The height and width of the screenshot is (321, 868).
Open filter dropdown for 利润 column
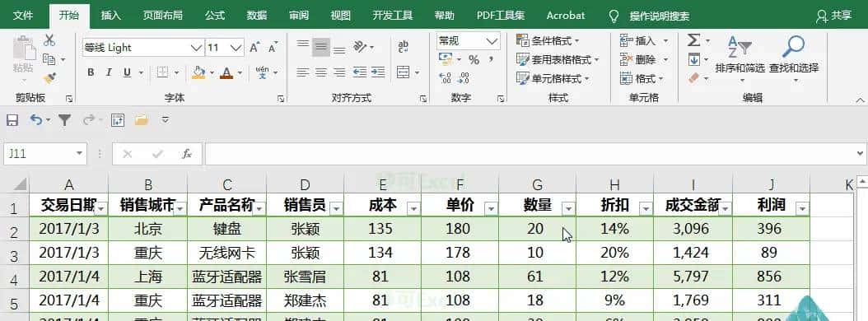(803, 208)
